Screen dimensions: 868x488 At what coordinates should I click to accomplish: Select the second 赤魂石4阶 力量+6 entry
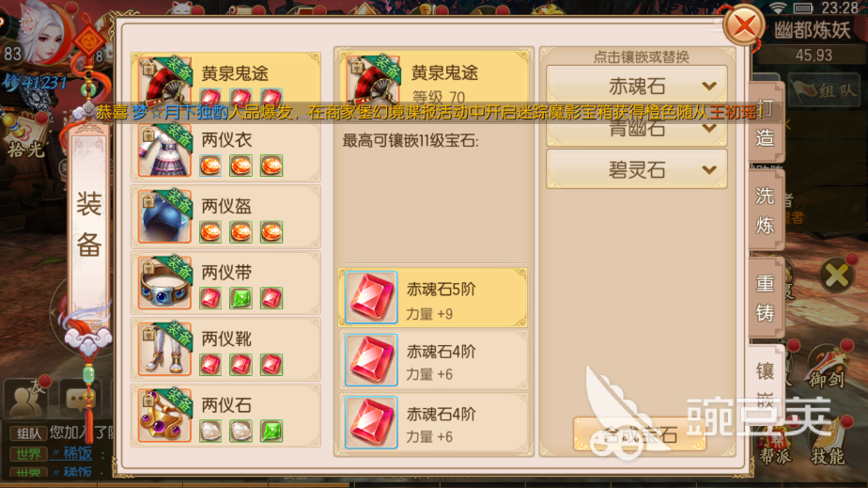pos(433,422)
